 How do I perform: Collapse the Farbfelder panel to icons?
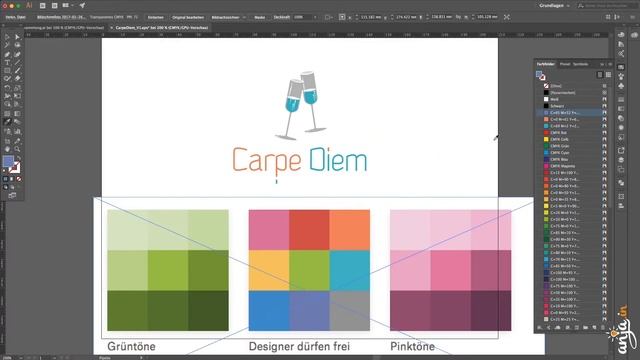point(602,64)
